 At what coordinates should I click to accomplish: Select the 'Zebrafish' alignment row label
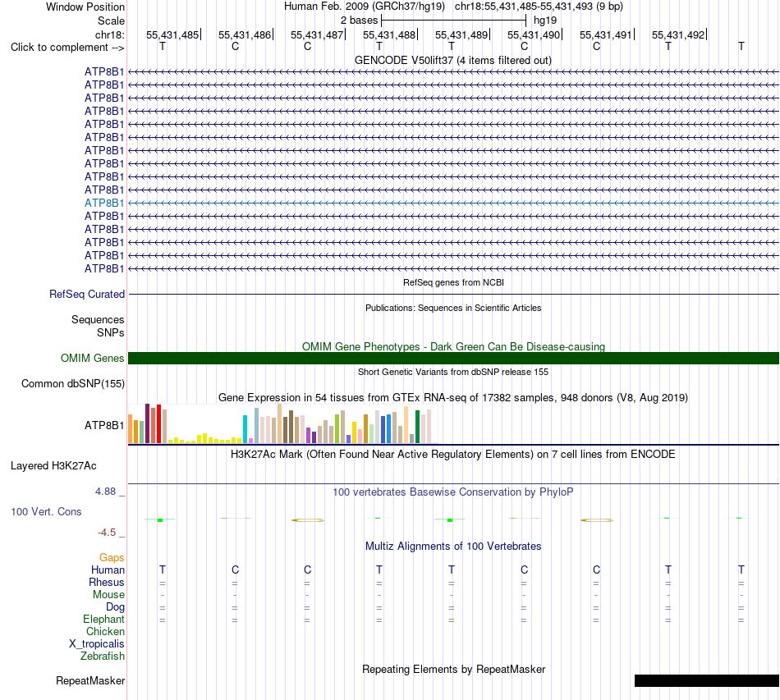tap(103, 657)
